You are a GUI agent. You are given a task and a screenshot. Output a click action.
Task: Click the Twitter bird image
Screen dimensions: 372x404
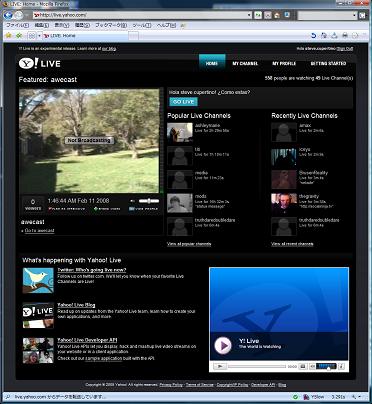tap(38, 280)
